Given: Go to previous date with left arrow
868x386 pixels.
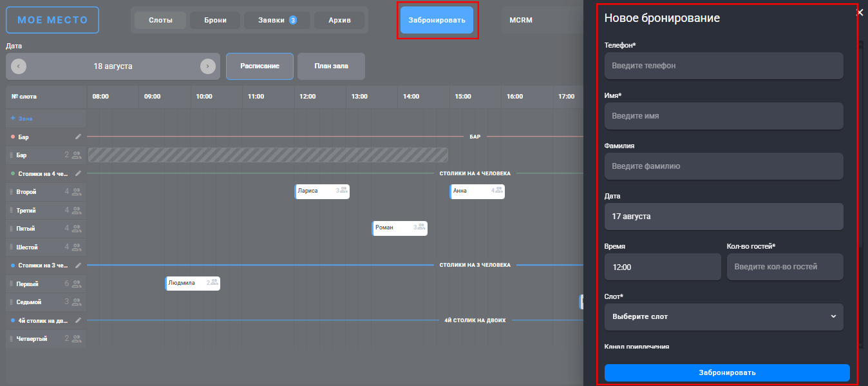Looking at the screenshot, I should 19,66.
